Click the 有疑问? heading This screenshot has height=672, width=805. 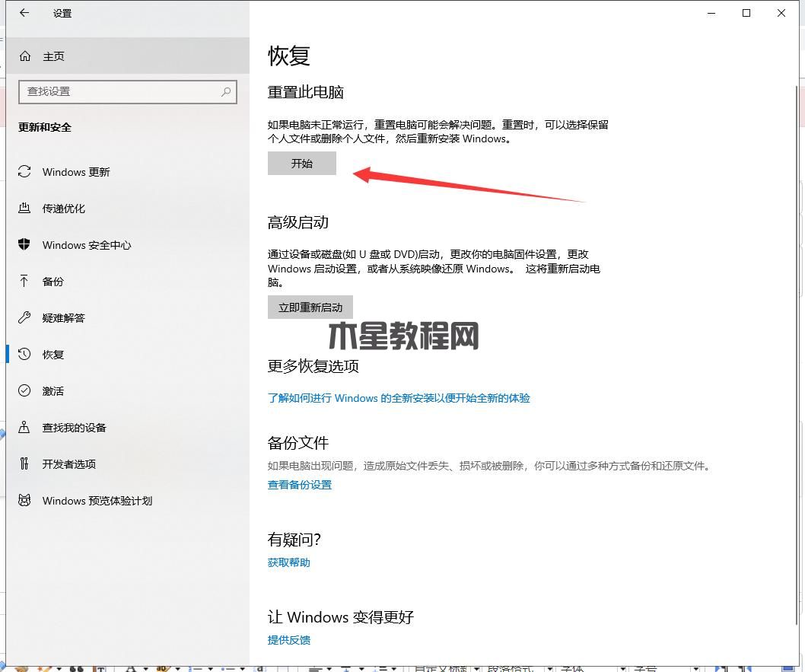click(x=294, y=540)
